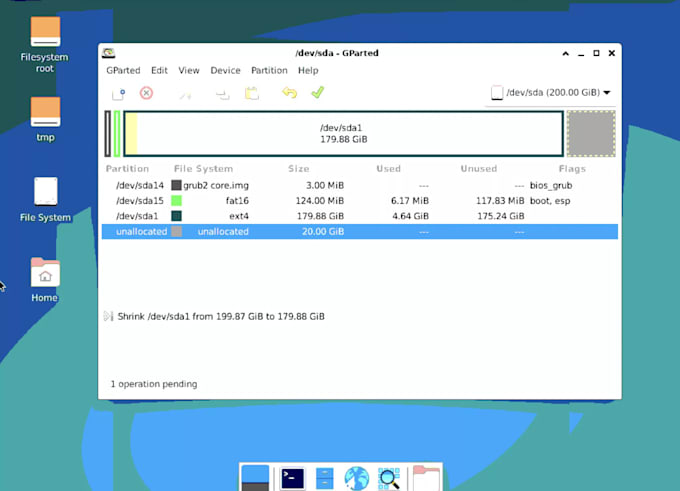Expand the pending Shrink /dev/sda1 operation
The height and width of the screenshot is (491, 680).
108,316
